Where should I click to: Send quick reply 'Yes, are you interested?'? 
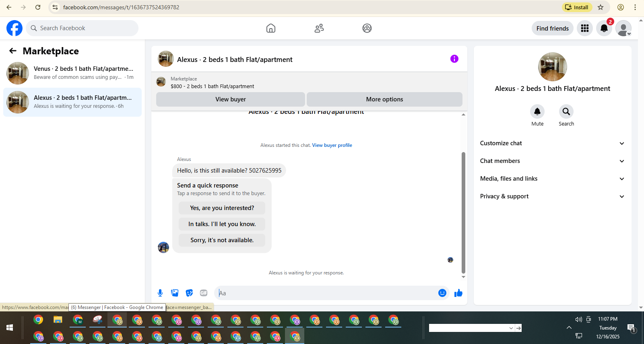(222, 208)
